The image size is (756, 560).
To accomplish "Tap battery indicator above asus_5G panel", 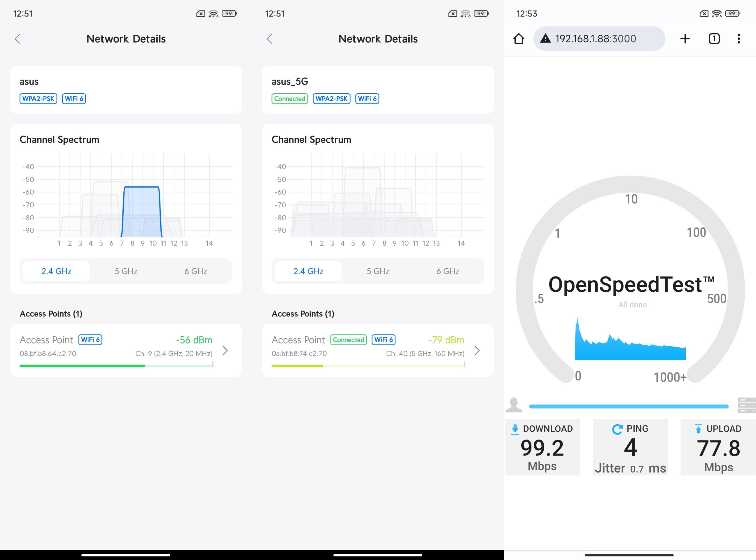I will [x=482, y=13].
